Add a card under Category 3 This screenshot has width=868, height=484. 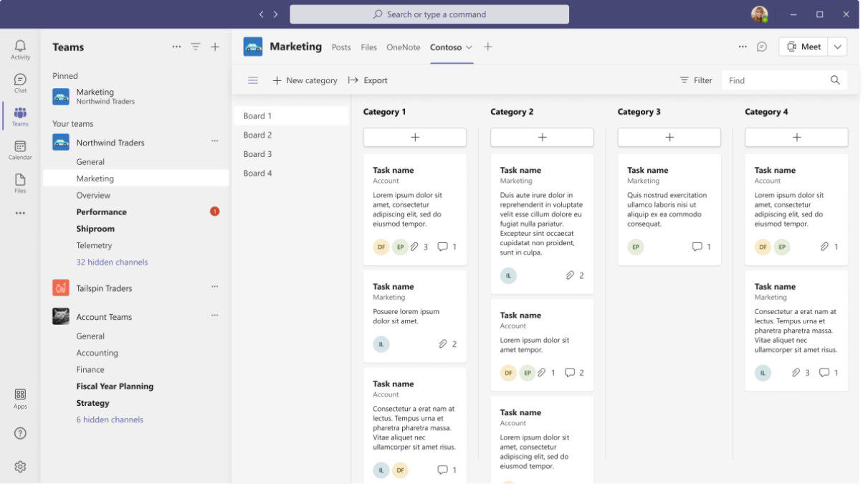coord(669,137)
